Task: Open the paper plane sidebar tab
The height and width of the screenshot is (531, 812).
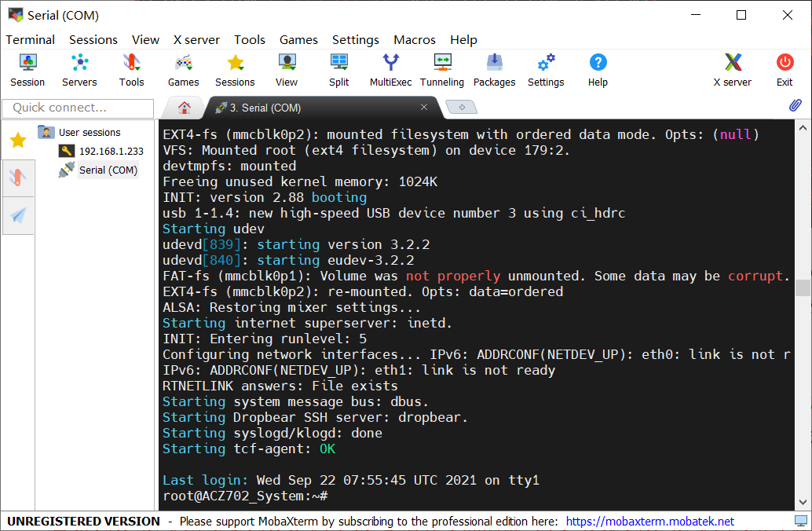Action: tap(18, 215)
